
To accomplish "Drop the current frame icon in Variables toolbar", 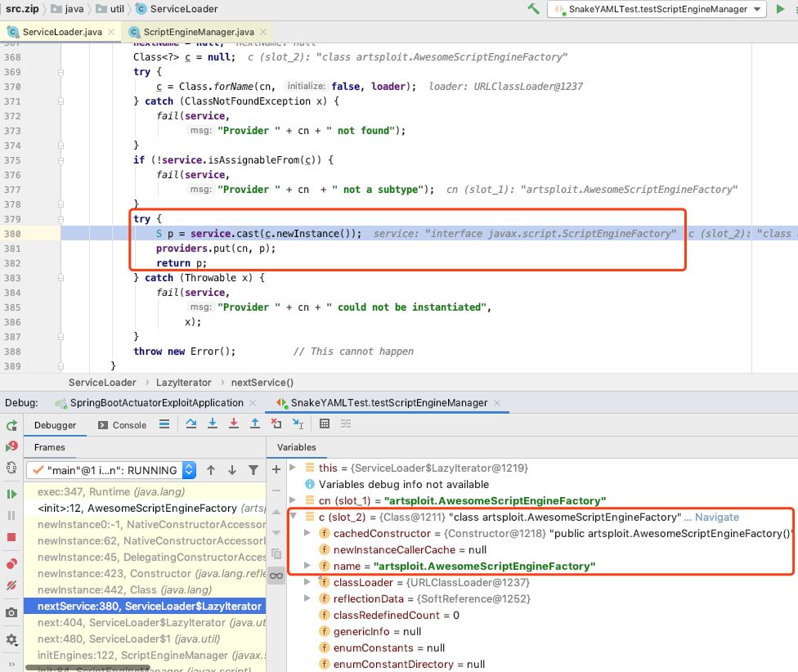I will pyautogui.click(x=275, y=423).
